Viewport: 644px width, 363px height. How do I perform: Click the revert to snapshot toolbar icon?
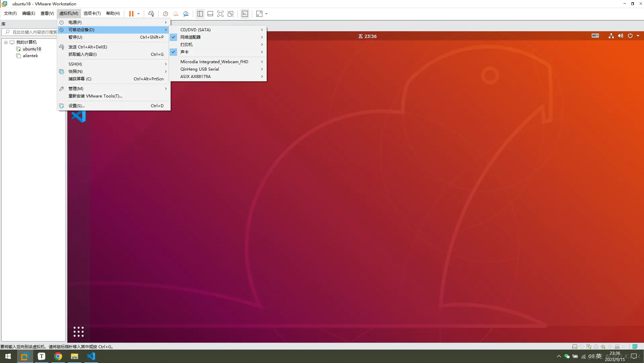(x=176, y=14)
